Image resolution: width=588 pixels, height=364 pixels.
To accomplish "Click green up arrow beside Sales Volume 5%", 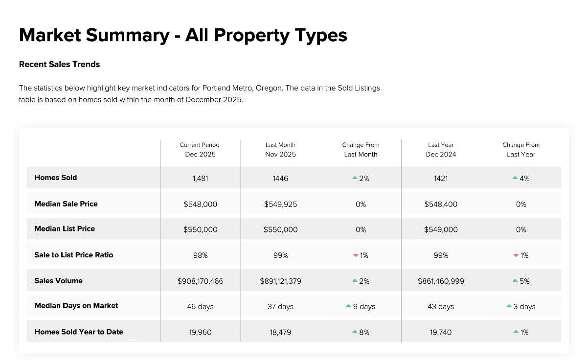I will tap(515, 281).
